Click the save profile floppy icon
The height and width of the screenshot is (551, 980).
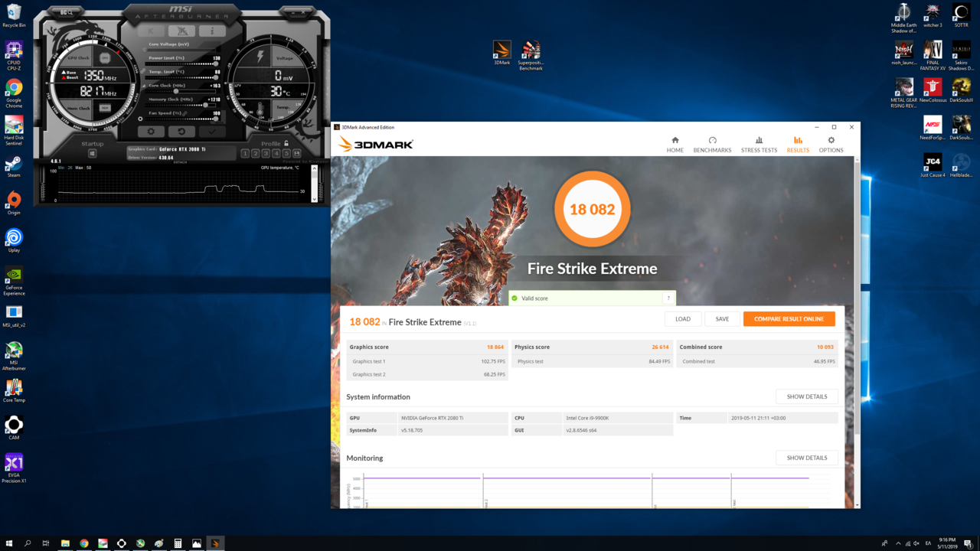297,154
